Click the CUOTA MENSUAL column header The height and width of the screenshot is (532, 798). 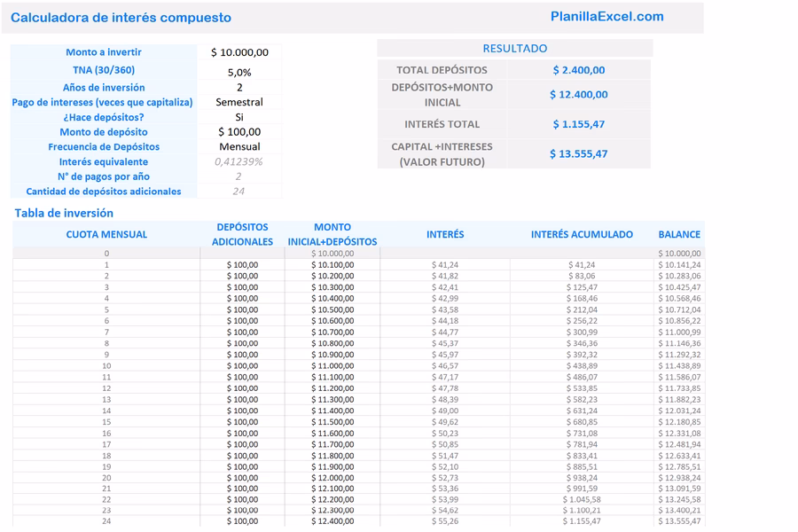click(106, 234)
